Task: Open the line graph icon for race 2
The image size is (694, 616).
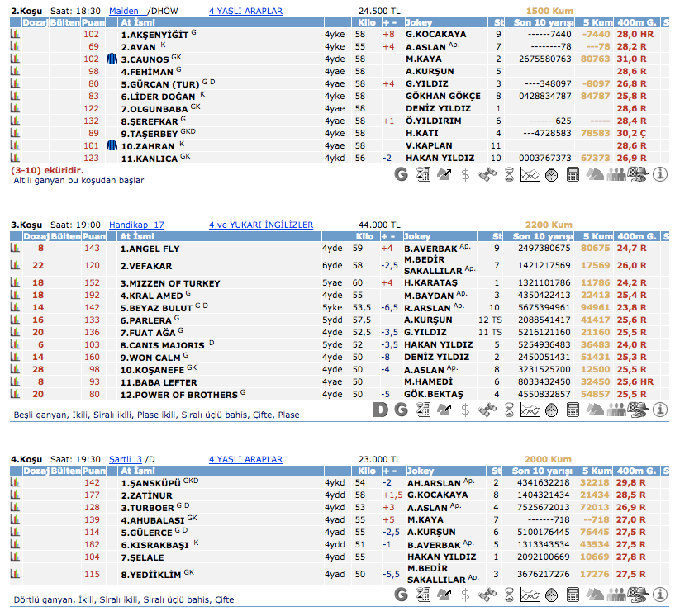Action: [530, 173]
